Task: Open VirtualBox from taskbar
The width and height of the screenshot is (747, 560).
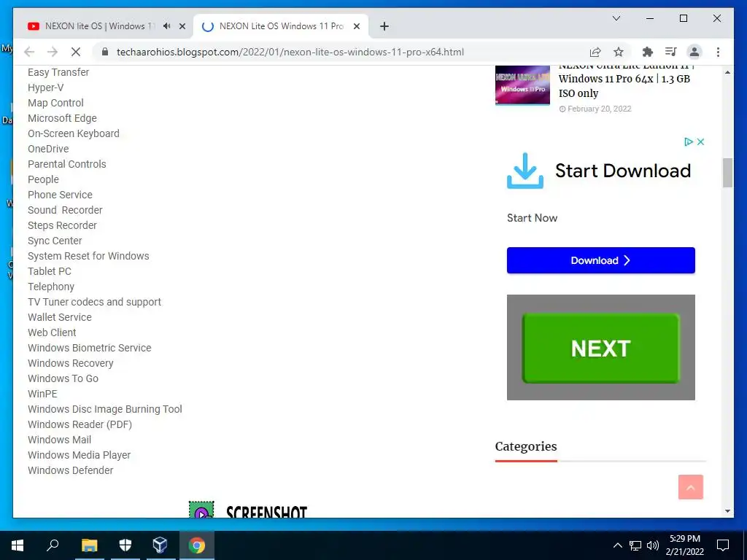Action: click(x=160, y=545)
